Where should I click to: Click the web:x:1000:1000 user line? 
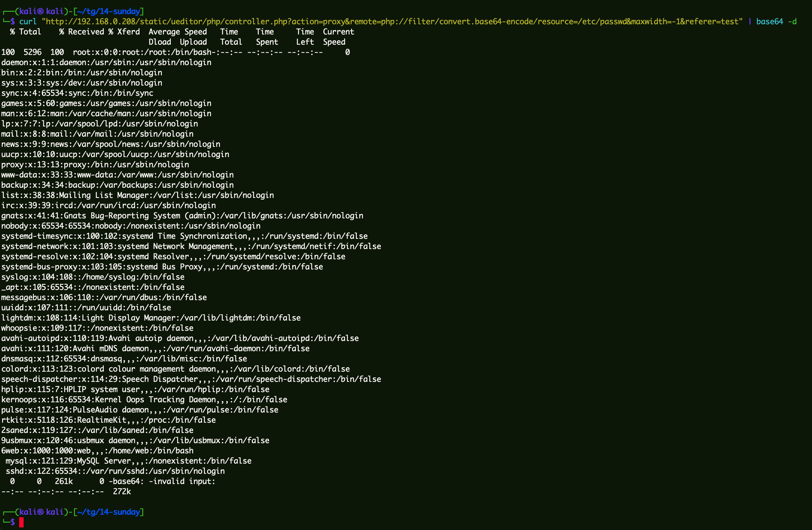[98, 450]
